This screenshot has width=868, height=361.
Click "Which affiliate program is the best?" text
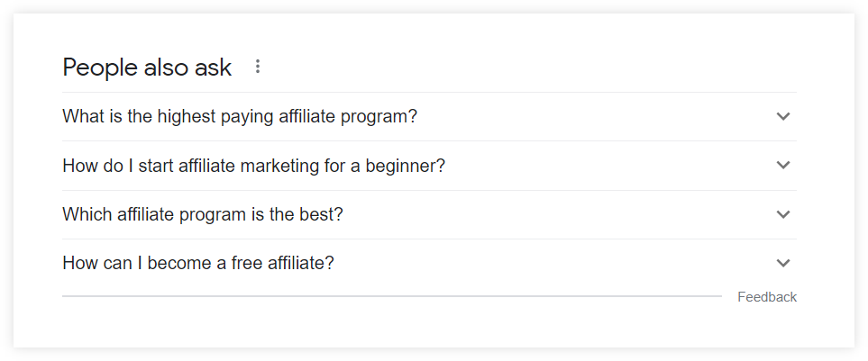coord(203,214)
